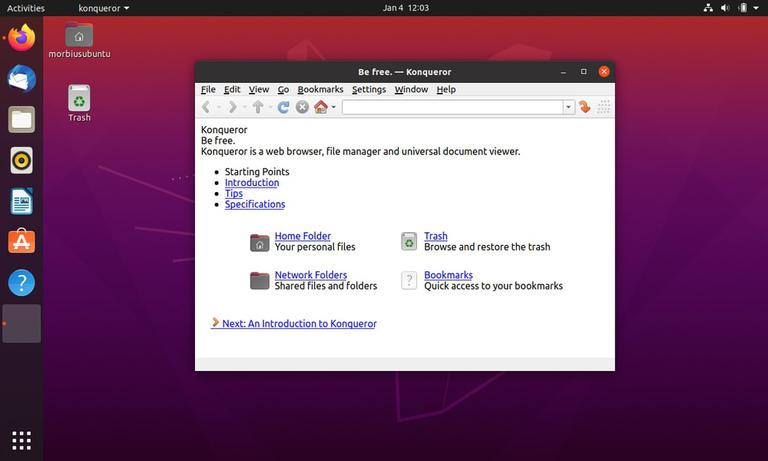Image resolution: width=768 pixels, height=461 pixels.
Task: Reload the current page in Konqueror
Action: (x=283, y=107)
